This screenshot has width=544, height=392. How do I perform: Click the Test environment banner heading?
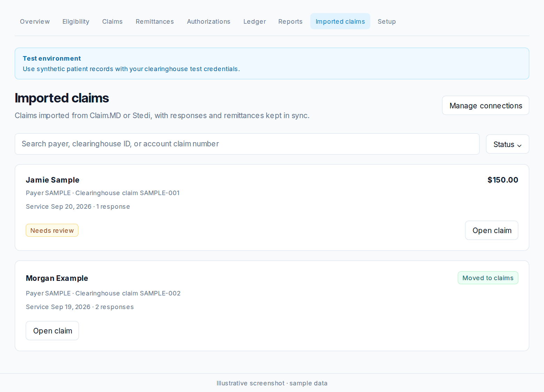52,59
